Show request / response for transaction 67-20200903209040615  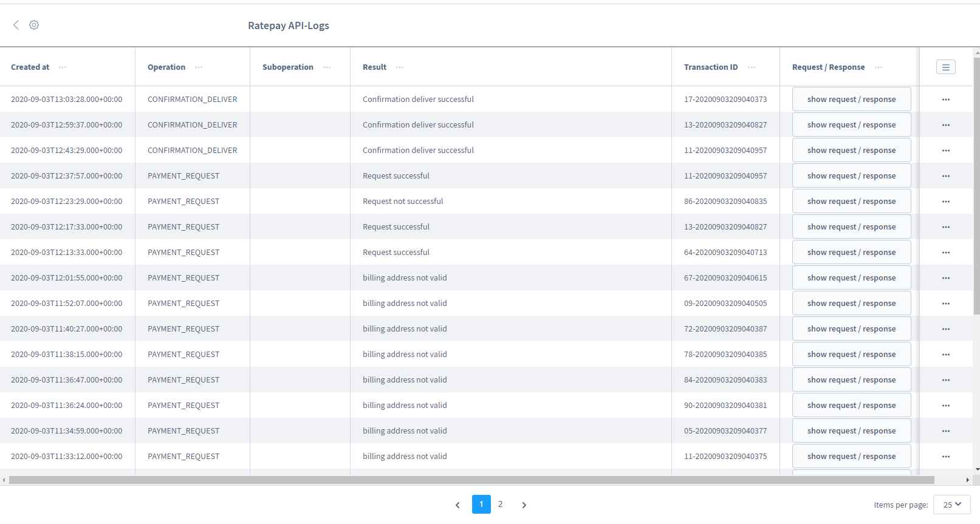[852, 277]
